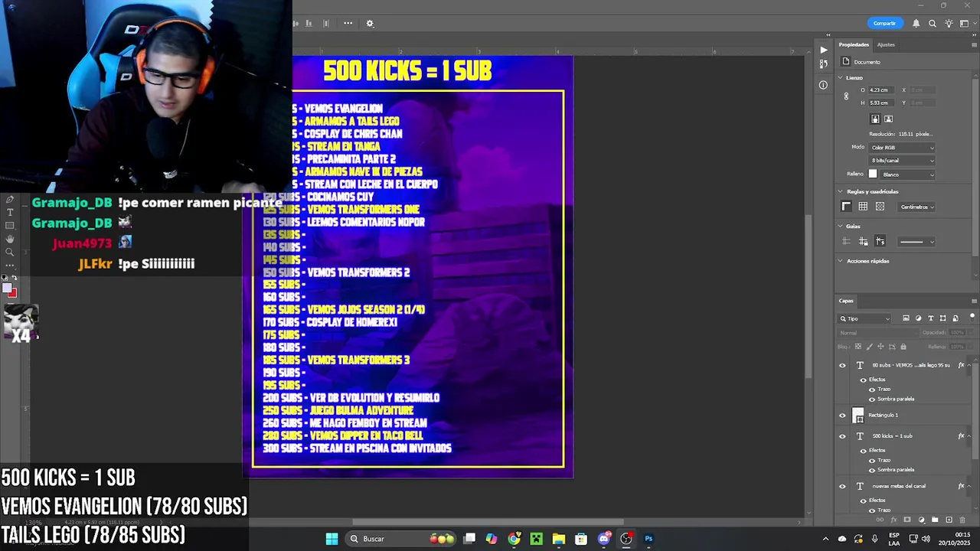Select portrait canvas orientation

click(875, 119)
